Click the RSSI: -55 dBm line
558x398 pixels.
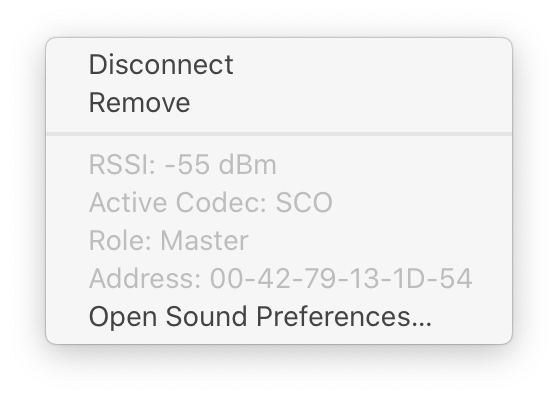(x=279, y=165)
